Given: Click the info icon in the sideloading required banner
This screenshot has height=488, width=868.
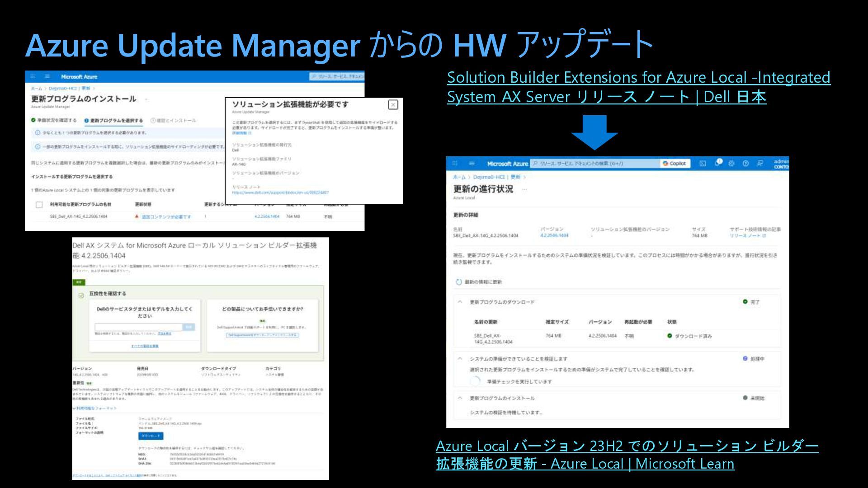Looking at the screenshot, I should tap(38, 147).
